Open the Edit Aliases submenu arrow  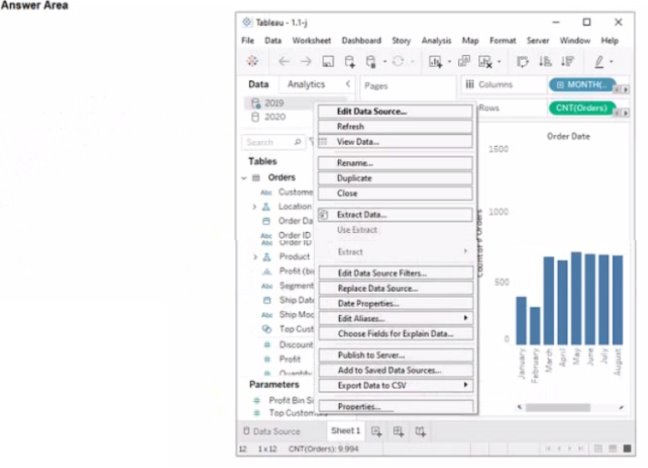click(x=466, y=318)
